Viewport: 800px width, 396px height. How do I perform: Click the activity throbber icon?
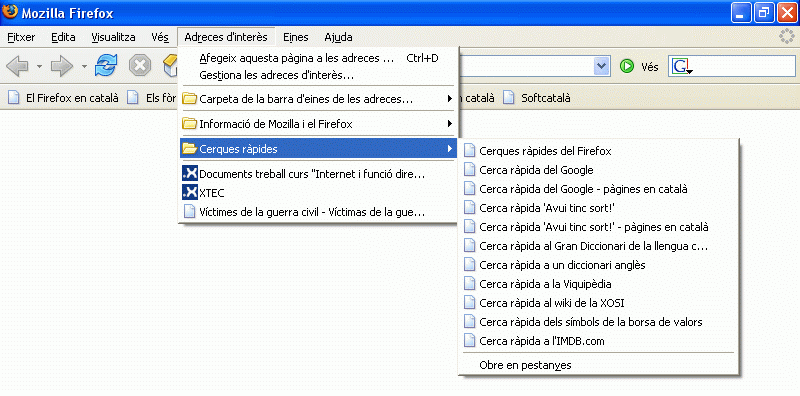(788, 37)
